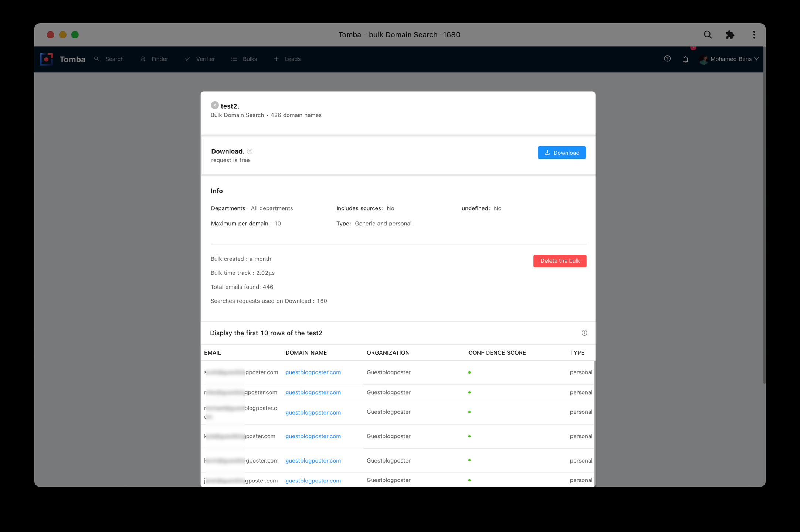800x532 pixels.
Task: Click Delete the bulk button
Action: click(560, 261)
